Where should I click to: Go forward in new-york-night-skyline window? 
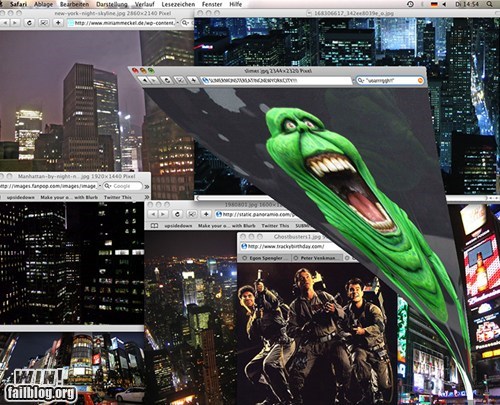[x=14, y=23]
